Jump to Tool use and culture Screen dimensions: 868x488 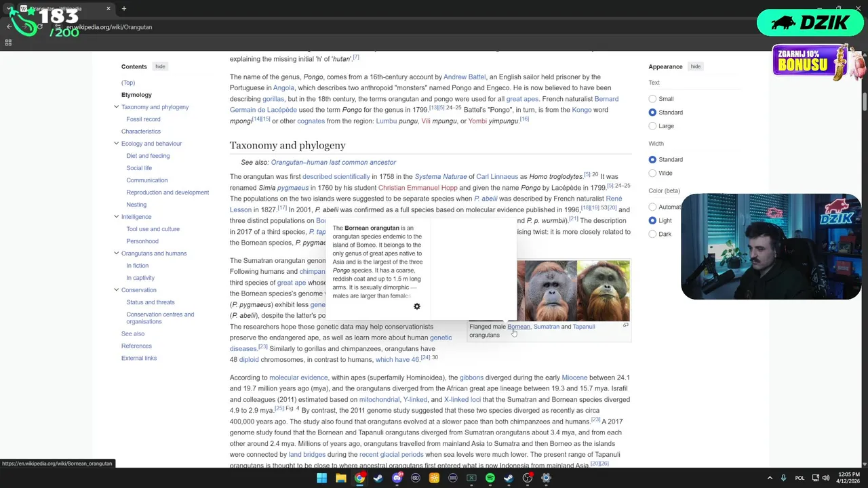coord(153,229)
